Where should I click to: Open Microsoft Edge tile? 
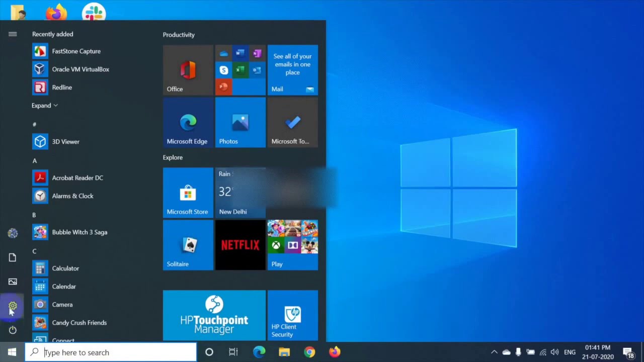click(x=188, y=123)
